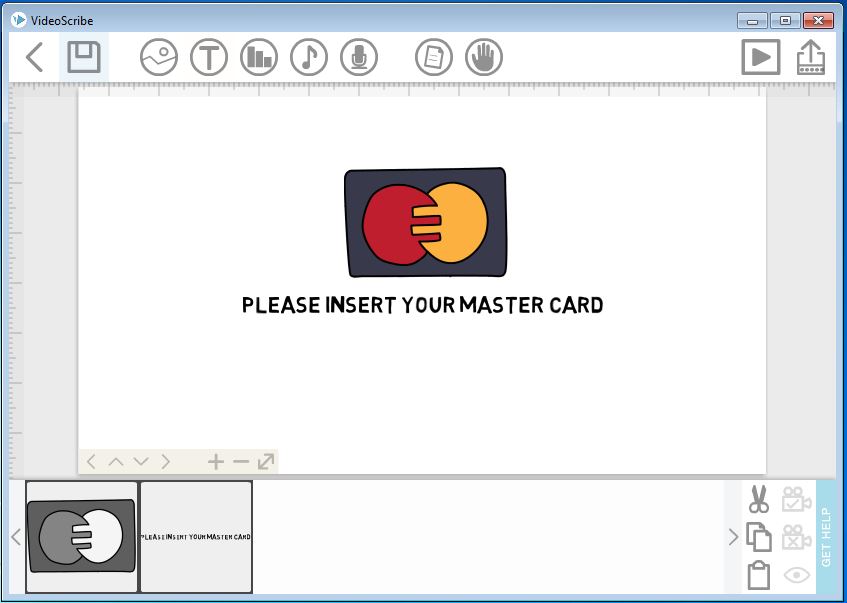Toggle element preview with the eye icon
This screenshot has width=847, height=603.
coord(795,575)
